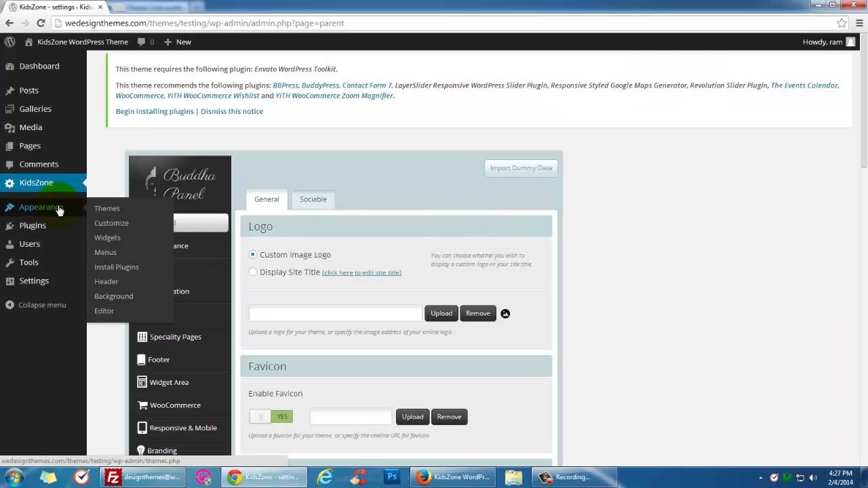Open the New content menu in admin bar
The width and height of the screenshot is (868, 488).
178,42
